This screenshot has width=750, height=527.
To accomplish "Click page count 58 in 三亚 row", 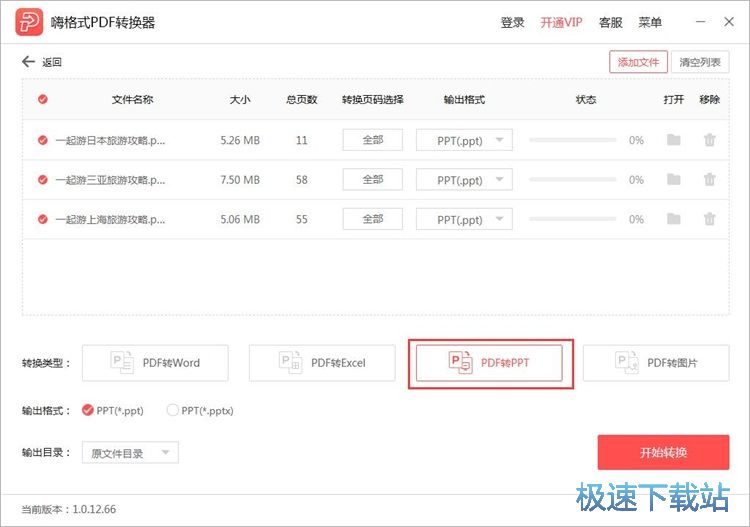I will click(301, 180).
